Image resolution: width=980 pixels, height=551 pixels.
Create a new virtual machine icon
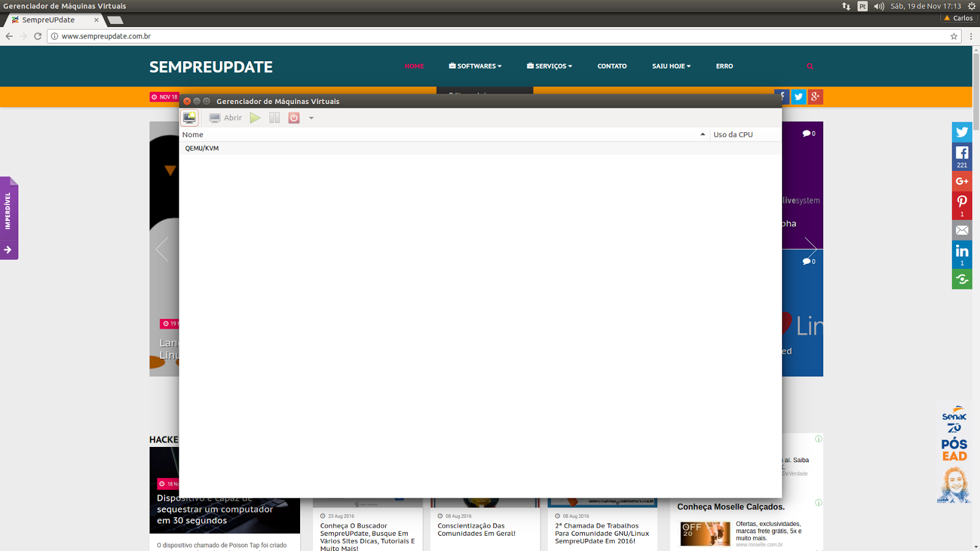tap(189, 118)
